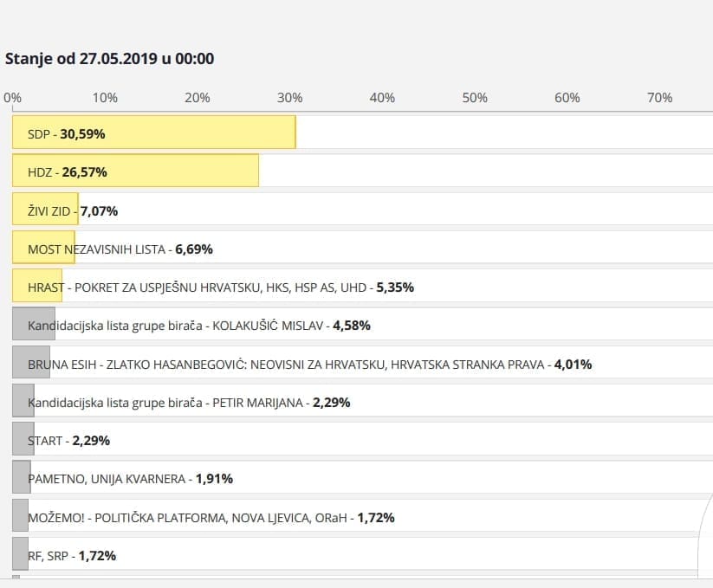
Task: Select the 50% axis tick label
Action: coord(475,98)
